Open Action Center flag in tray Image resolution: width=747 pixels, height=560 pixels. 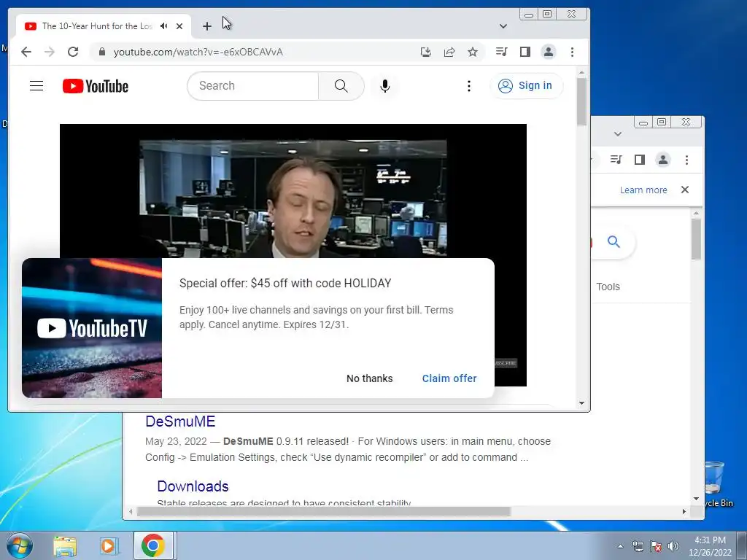coord(656,546)
